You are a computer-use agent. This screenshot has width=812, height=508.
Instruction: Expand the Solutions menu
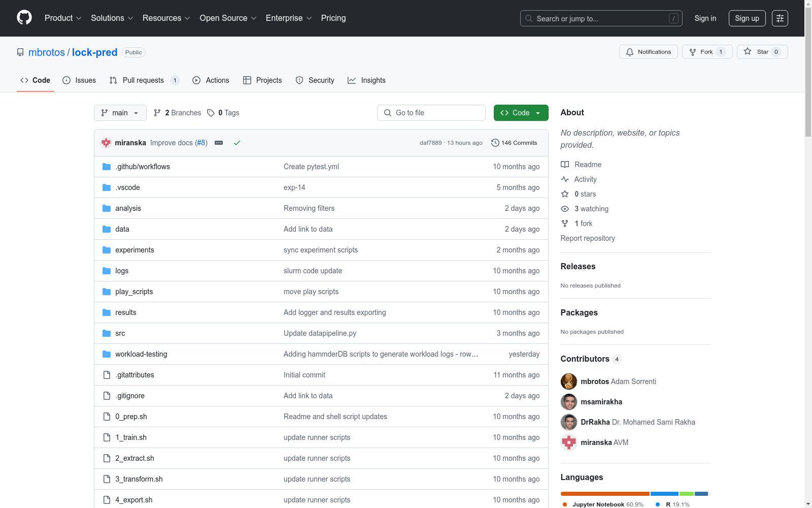click(x=112, y=18)
